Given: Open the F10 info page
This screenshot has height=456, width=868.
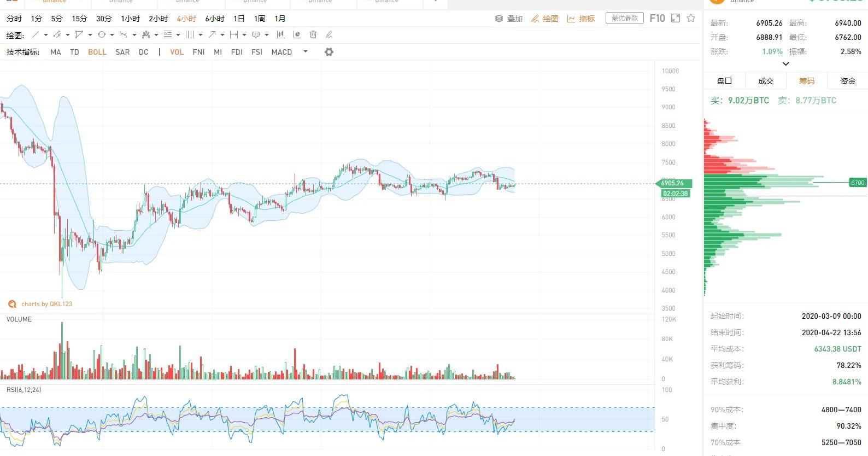Looking at the screenshot, I should [657, 18].
